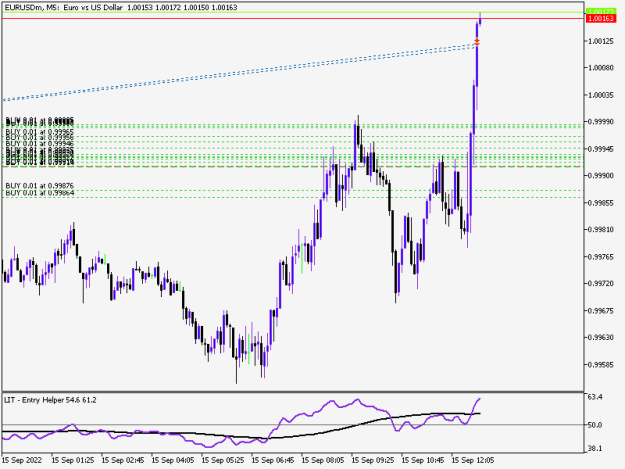
Task: Click the EURUSDm, M5 chart title text
Action: click(x=121, y=7)
